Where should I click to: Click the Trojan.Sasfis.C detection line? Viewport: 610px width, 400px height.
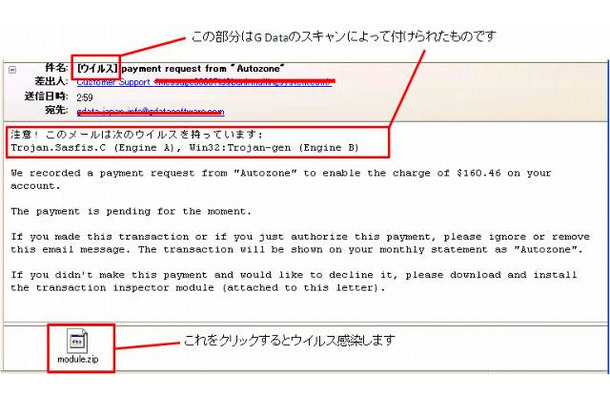185,148
